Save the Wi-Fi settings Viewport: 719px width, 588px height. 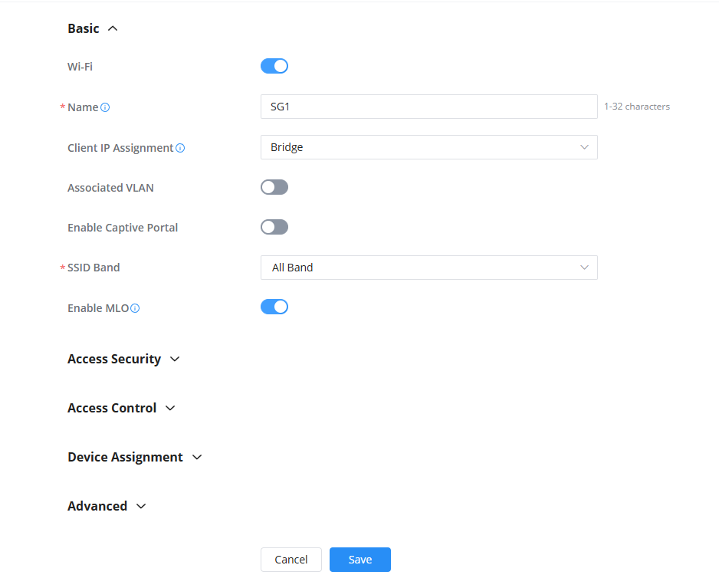pos(360,560)
